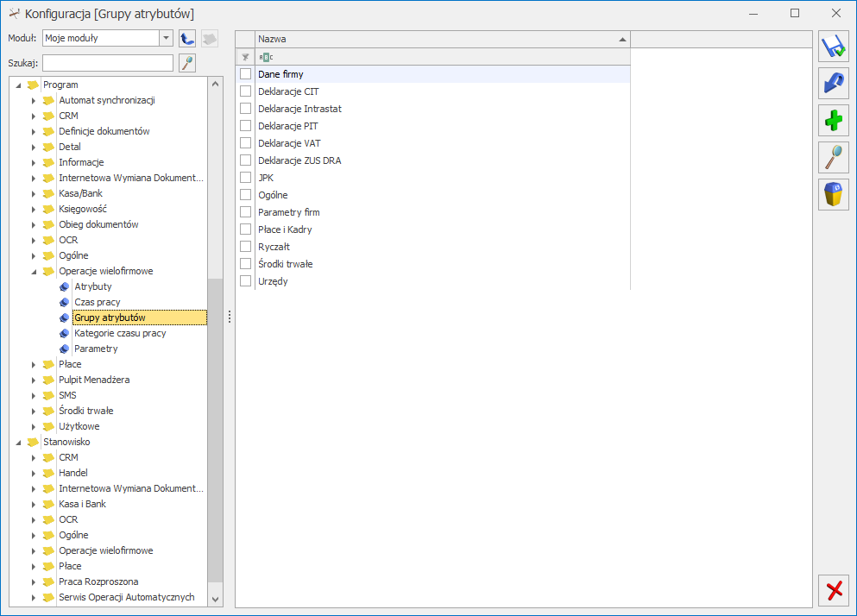This screenshot has height=616, width=857.
Task: Check the JPK checkbox
Action: [245, 178]
